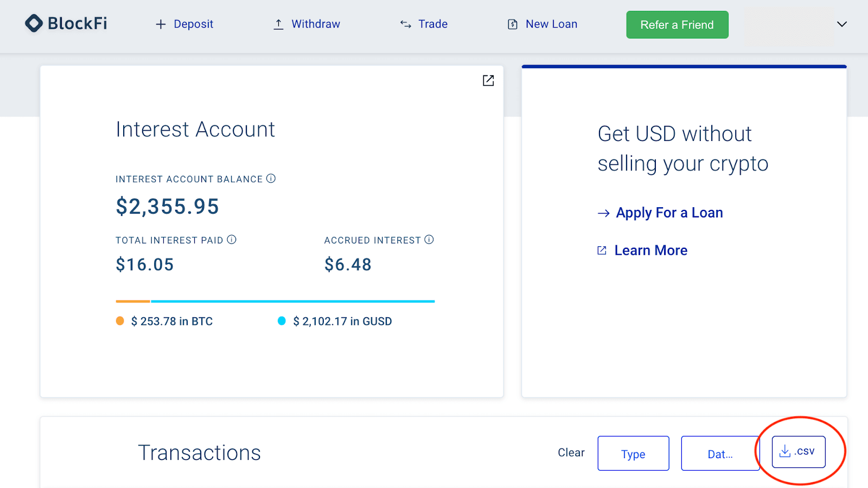Click the $16.05 total interest paid value
The image size is (868, 488).
click(145, 265)
